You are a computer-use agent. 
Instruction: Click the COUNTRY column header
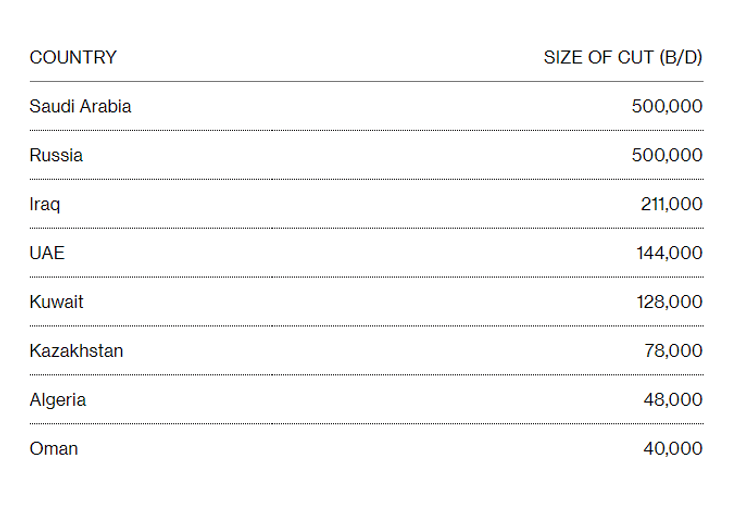73,57
